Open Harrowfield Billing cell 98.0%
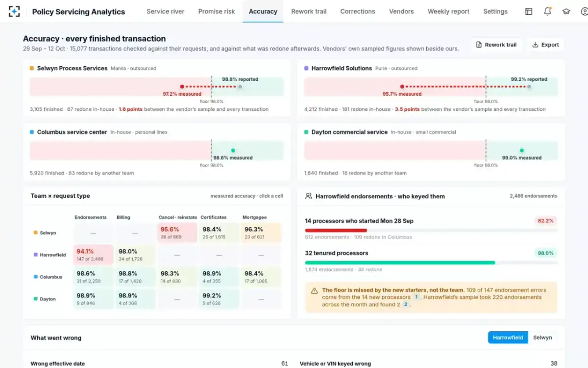This screenshot has width=588, height=368. pos(135,255)
